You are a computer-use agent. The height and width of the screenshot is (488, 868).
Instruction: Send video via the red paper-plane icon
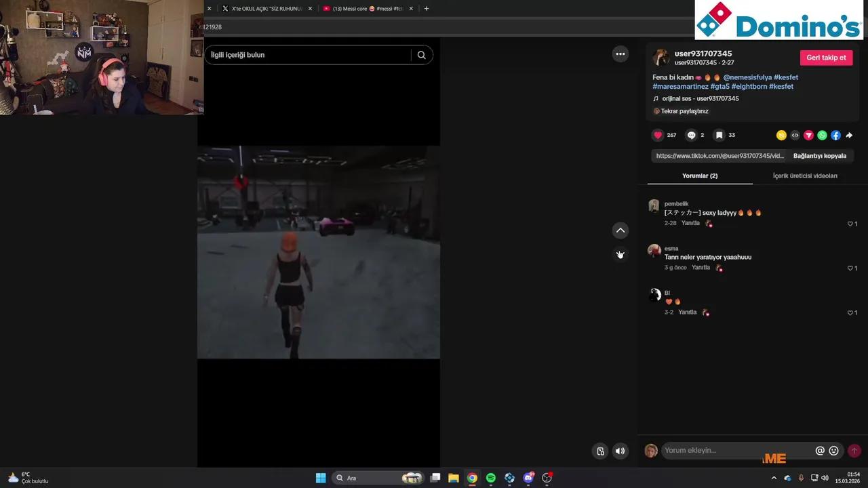click(x=808, y=135)
